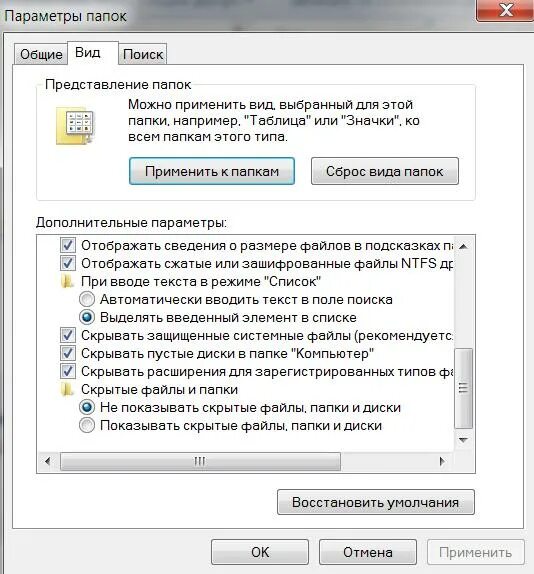Click the vertical scrollbar up arrow

463,246
